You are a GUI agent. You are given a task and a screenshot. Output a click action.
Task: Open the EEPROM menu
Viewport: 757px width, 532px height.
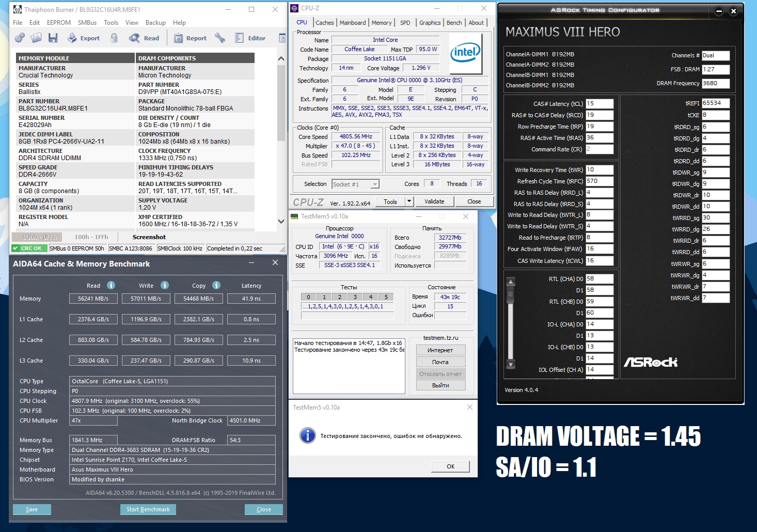(x=59, y=23)
